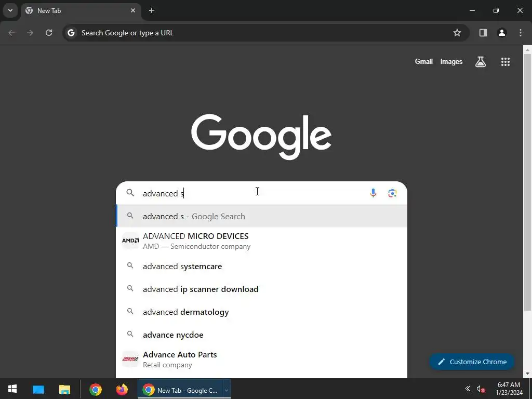The width and height of the screenshot is (532, 399).
Task: Choose 'advanced systemcare' suggestion
Action: click(x=262, y=267)
